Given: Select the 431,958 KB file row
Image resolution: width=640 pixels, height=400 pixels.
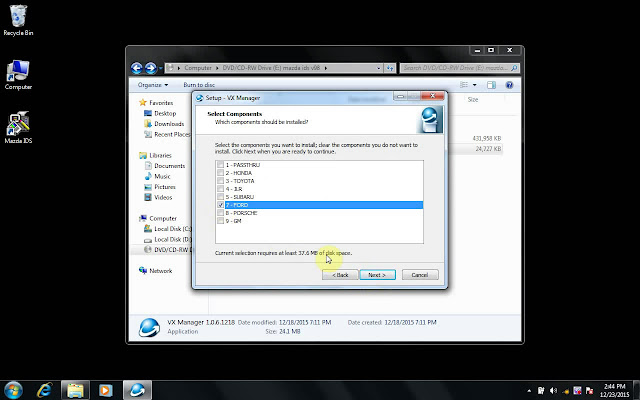Looking at the screenshot, I should tap(487, 138).
